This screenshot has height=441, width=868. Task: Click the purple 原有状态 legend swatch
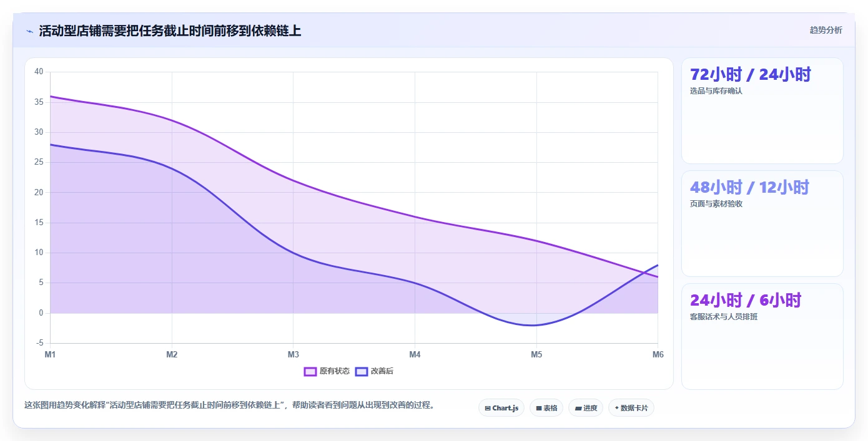click(x=310, y=371)
